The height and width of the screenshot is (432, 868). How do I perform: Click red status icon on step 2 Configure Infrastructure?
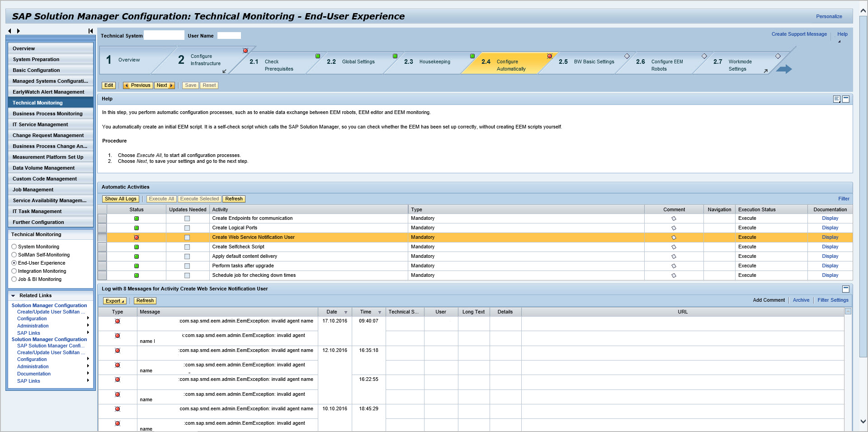tap(245, 51)
